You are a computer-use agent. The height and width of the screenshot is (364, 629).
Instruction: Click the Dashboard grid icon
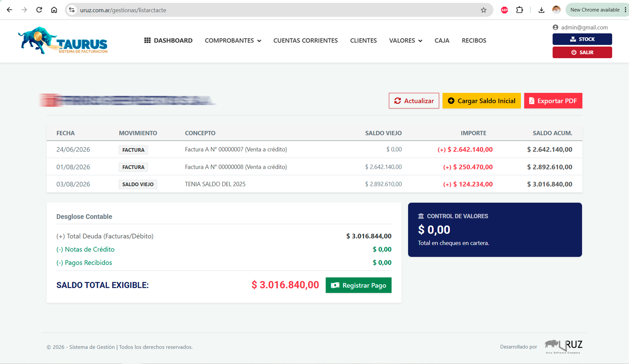pyautogui.click(x=147, y=40)
